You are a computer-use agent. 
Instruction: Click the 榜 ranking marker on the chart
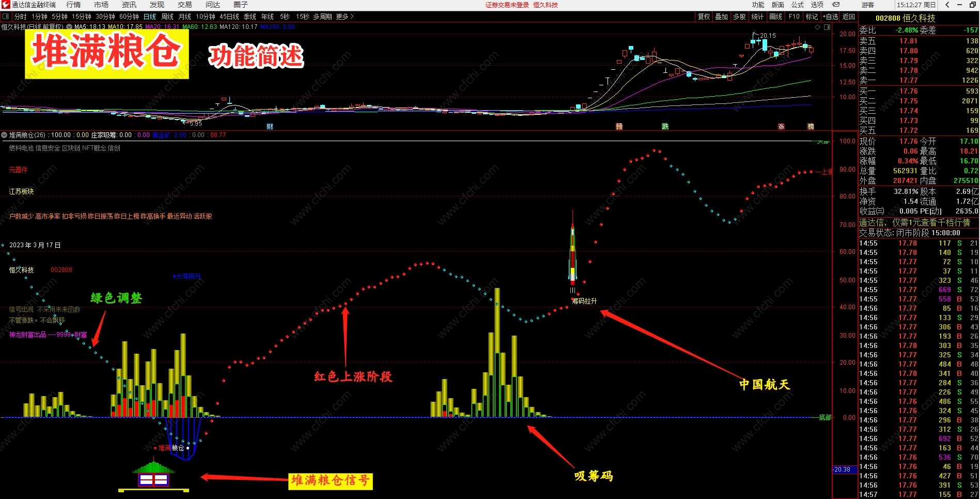click(811, 127)
